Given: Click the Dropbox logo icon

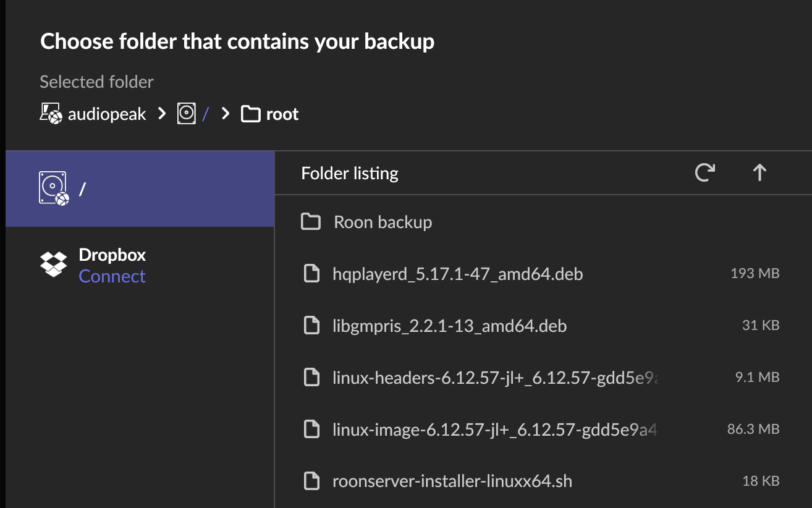Looking at the screenshot, I should point(53,264).
